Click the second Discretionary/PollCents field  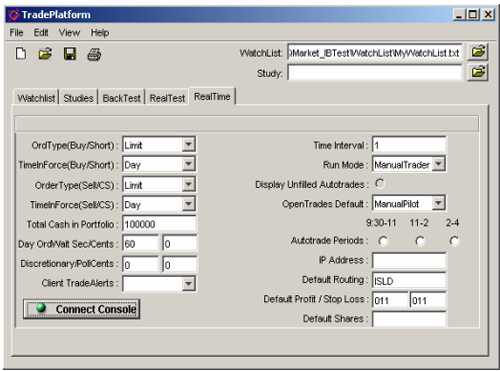[180, 265]
